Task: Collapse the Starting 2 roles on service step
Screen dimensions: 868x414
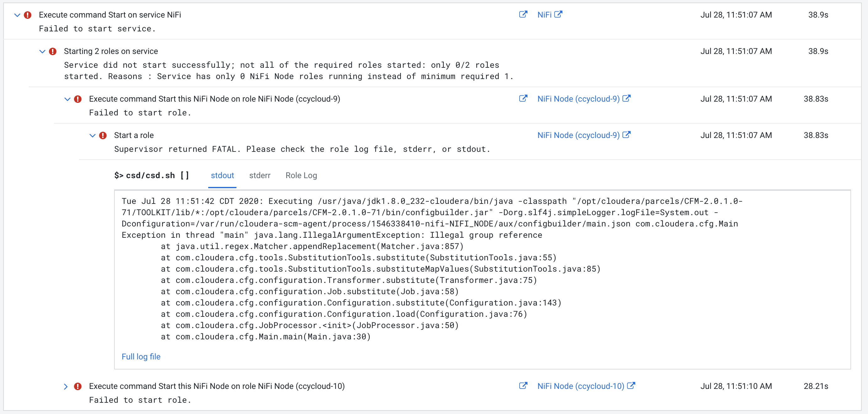Action: click(x=42, y=51)
